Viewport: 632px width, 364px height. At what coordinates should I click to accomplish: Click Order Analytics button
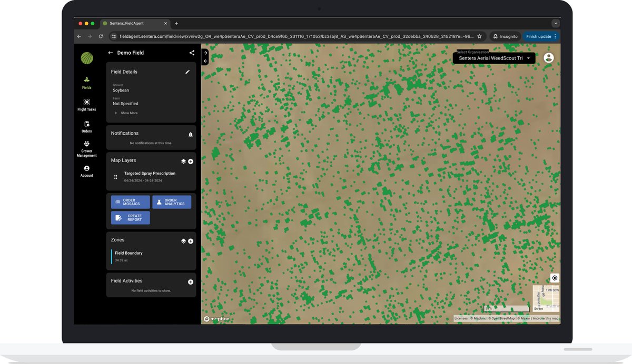(172, 202)
